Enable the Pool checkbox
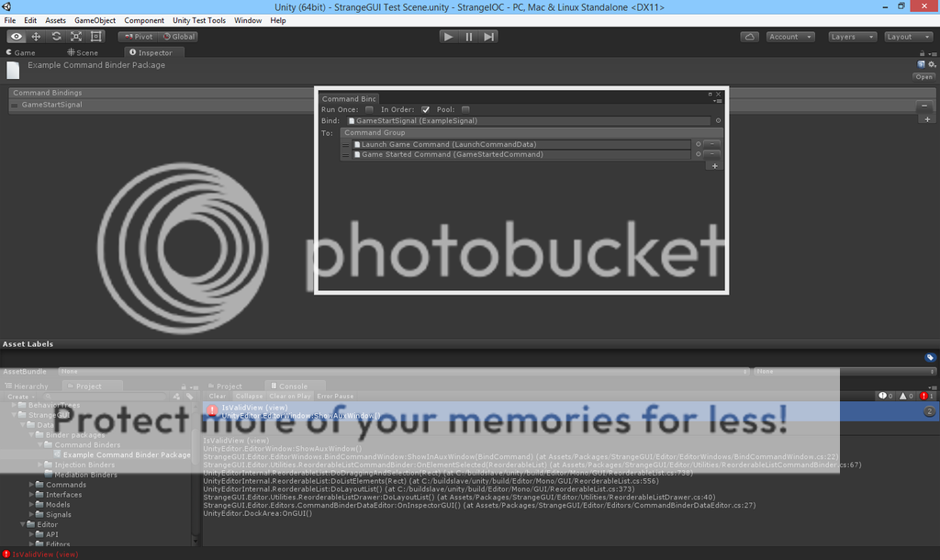 click(x=466, y=109)
